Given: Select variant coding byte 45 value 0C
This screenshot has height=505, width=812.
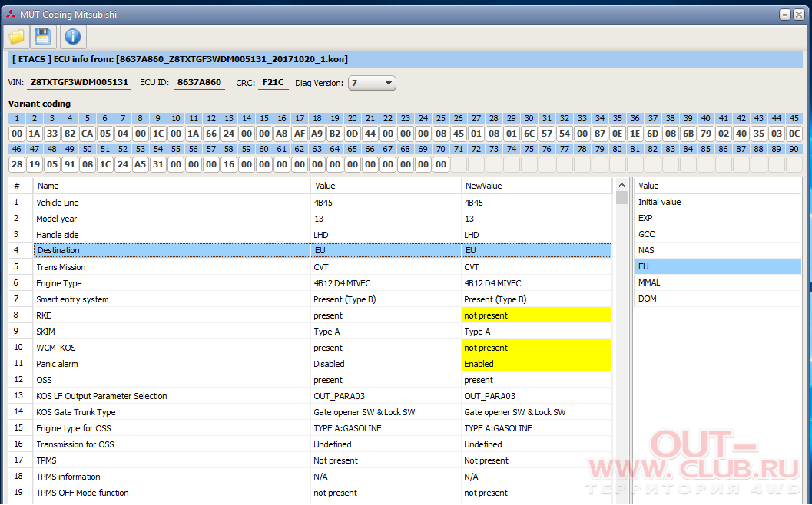Looking at the screenshot, I should click(794, 134).
